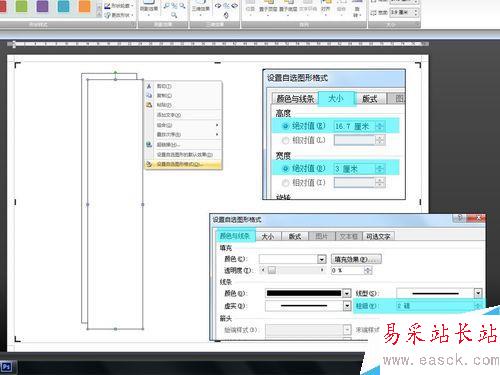Screen dimensions: 500x375
Task: Pick the green shape style swatch
Action: tap(21, 6)
